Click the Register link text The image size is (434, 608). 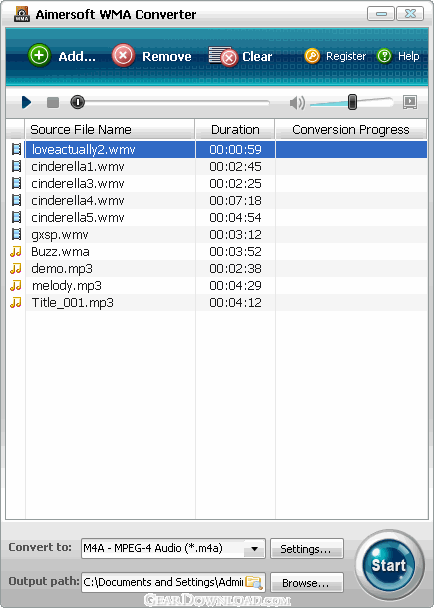coord(346,57)
